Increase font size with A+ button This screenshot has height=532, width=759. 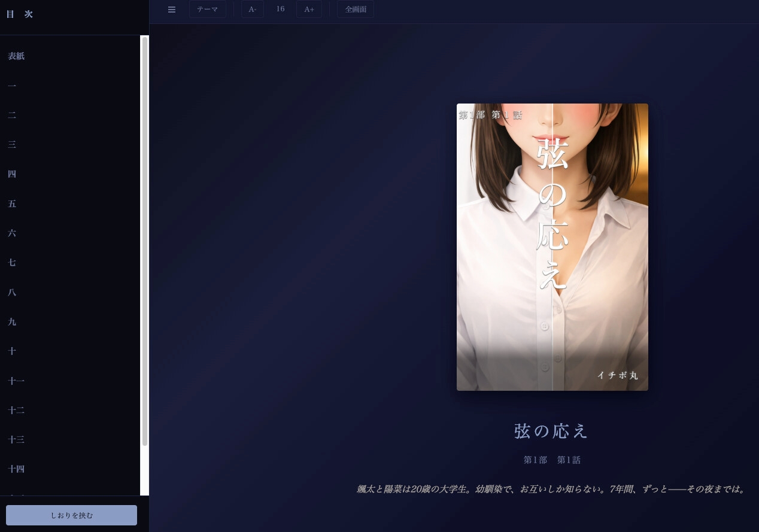click(x=309, y=10)
